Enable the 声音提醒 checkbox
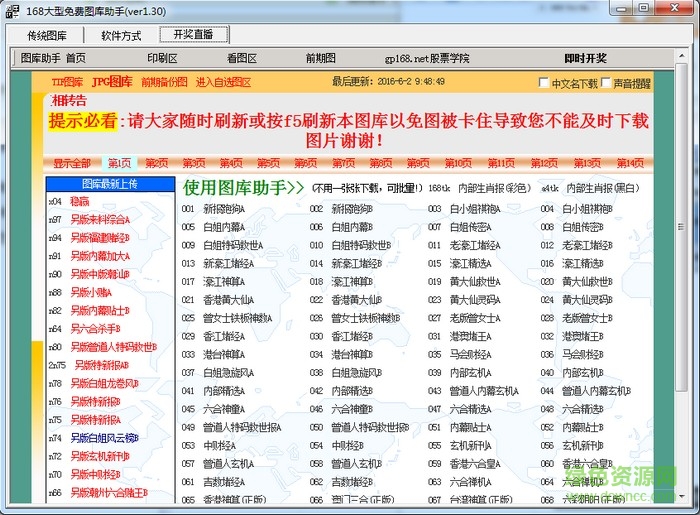700x515 pixels. [606, 83]
